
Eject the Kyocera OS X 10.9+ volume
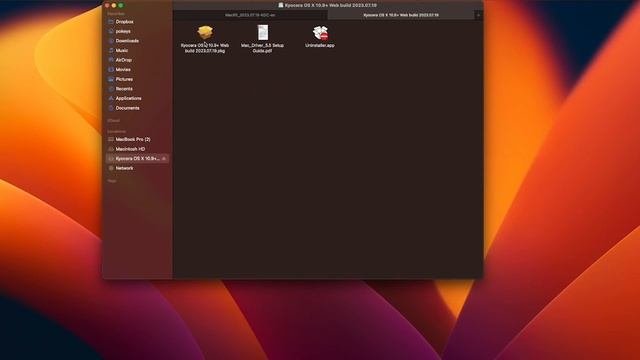164,158
